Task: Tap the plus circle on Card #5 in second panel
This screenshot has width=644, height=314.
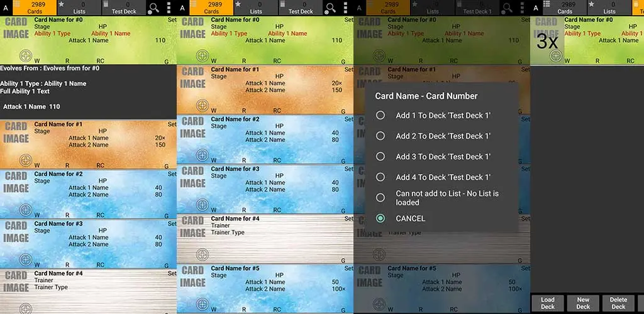Action: (203, 304)
